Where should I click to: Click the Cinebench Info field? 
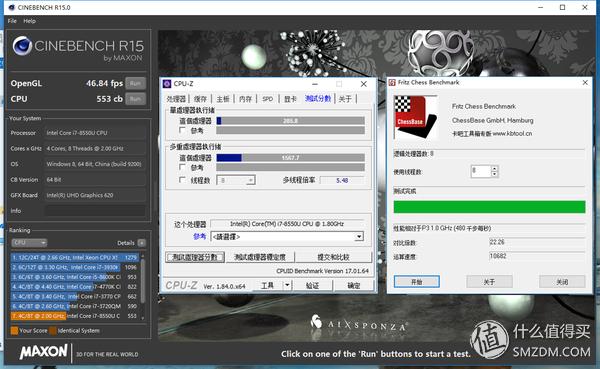point(95,211)
